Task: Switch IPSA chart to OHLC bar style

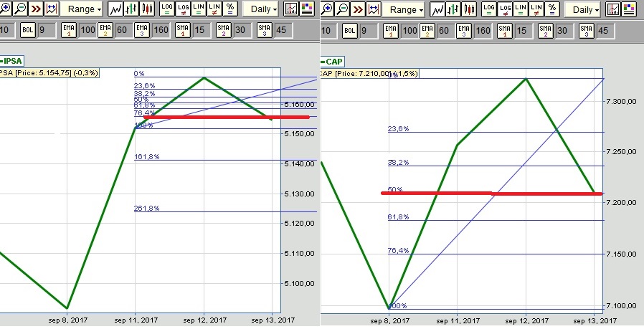Action: point(131,9)
